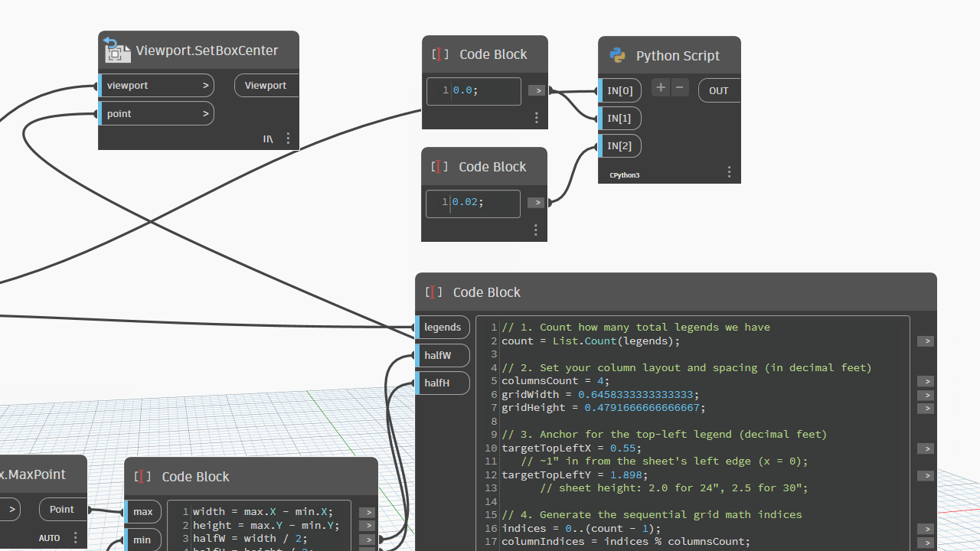
Task: Click the comment about sheet height 2.0 for 24"
Action: (674, 487)
